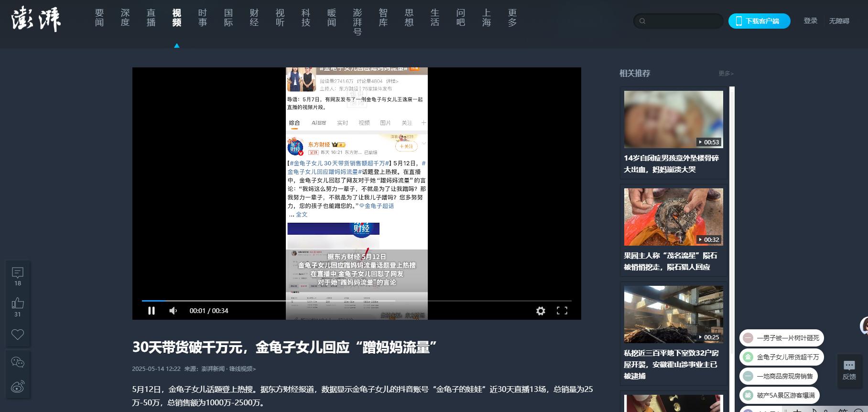The height and width of the screenshot is (412, 868).
Task: Open the 问吧 section
Action: [461, 18]
